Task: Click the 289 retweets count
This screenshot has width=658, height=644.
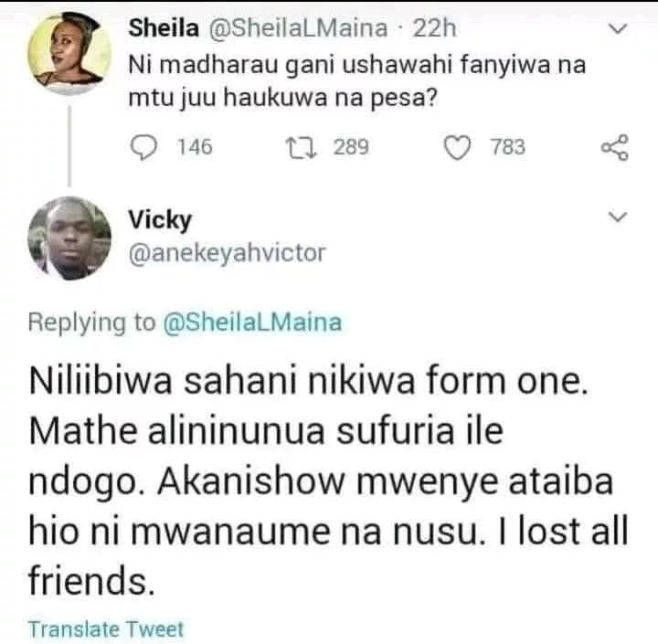Action: point(351,147)
